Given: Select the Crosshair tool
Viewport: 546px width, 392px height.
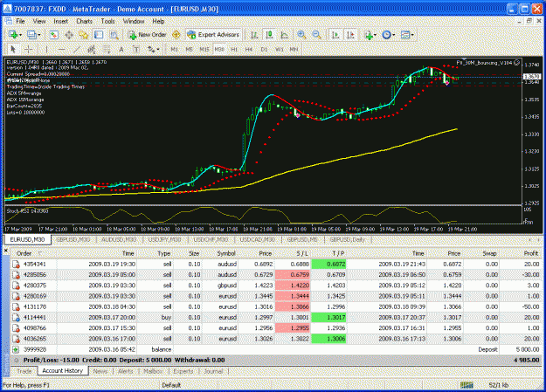Looking at the screenshot, I should tap(29, 50).
